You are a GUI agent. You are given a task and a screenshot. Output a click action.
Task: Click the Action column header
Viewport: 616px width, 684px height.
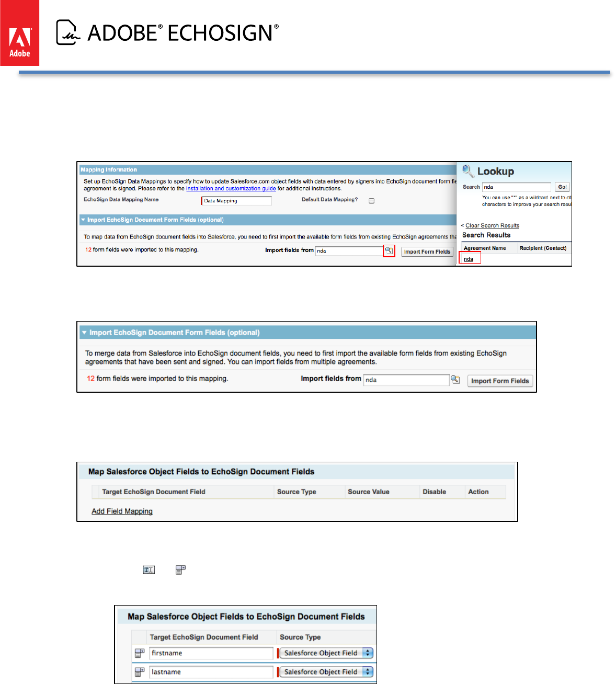(x=478, y=492)
